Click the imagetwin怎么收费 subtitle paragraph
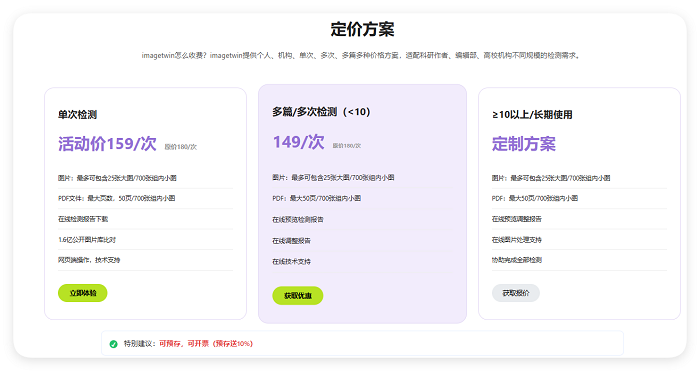This screenshot has height=371, width=700. [361, 56]
